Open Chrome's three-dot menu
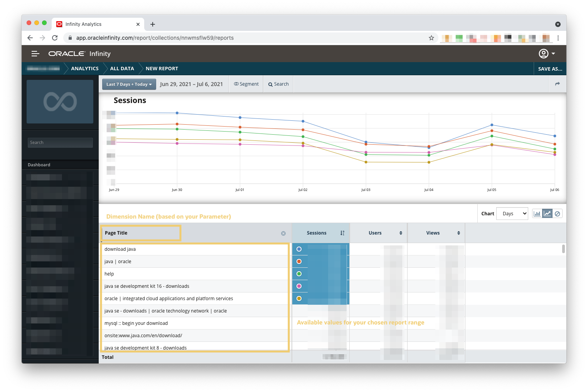Screen dimensions: 588x392 (558, 38)
